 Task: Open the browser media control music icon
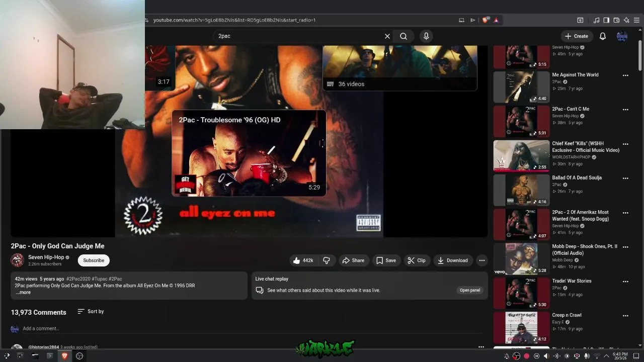596,20
